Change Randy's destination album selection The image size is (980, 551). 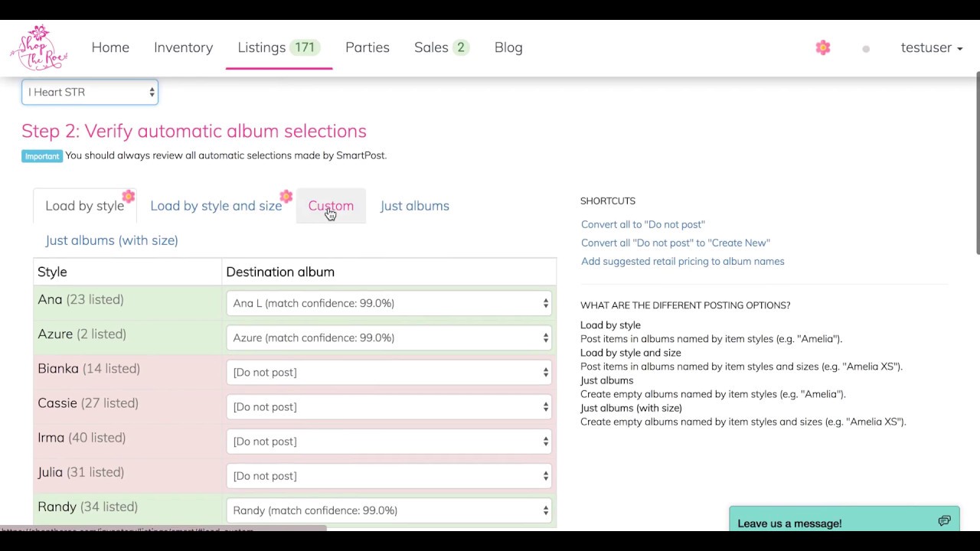click(x=389, y=510)
